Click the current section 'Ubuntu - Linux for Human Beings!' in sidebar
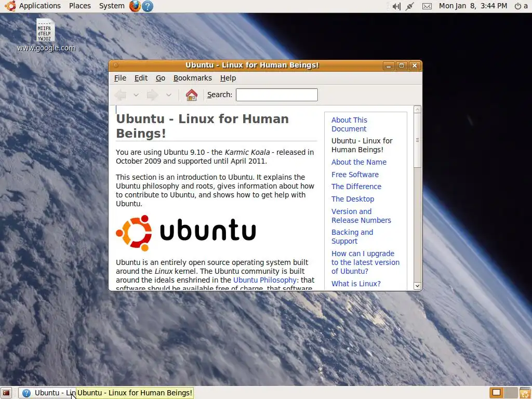532x399 pixels. click(362, 145)
